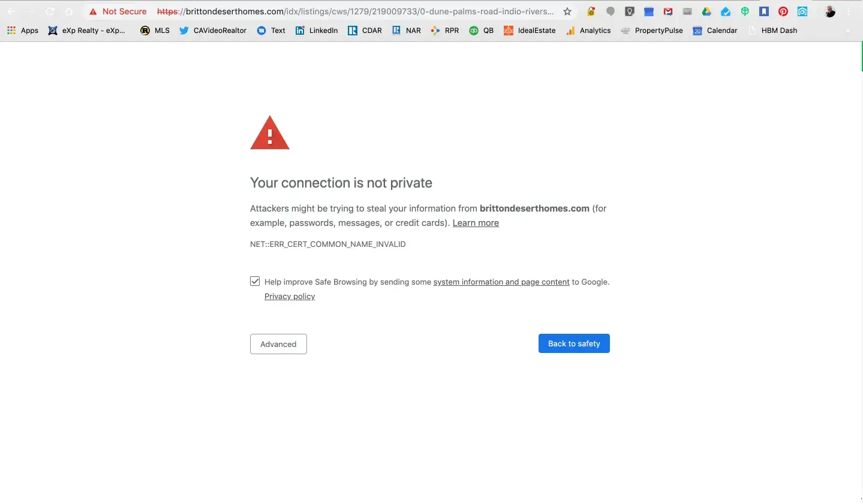Open the blue checkmark extension icon

726,11
